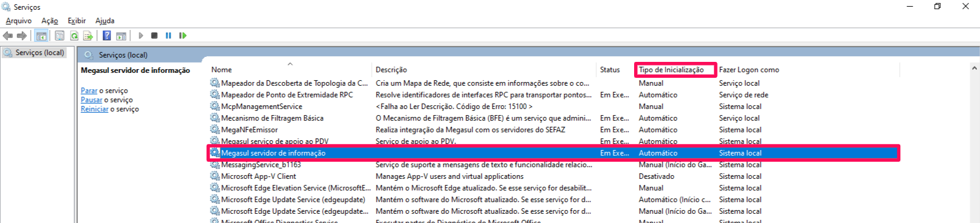Click 'Serviço de rede' logon cell
Screen dimensions: 980x223
coord(743,95)
